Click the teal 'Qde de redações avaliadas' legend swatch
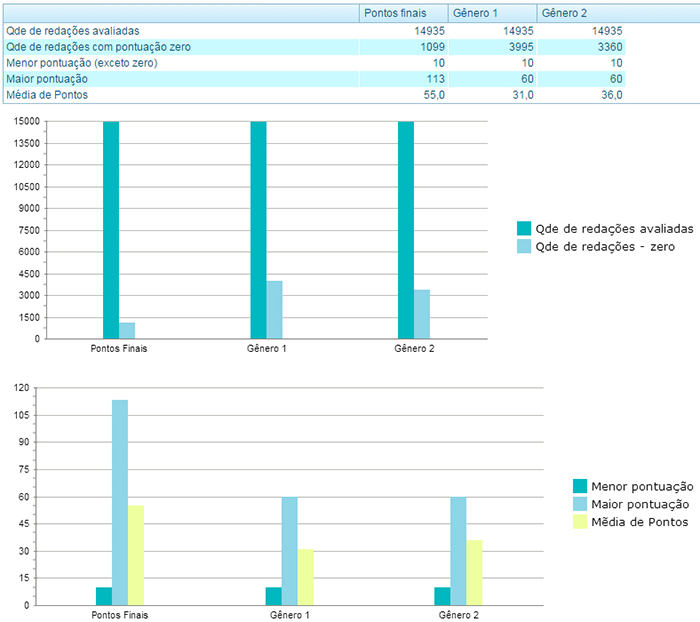The width and height of the screenshot is (700, 622). [x=524, y=228]
